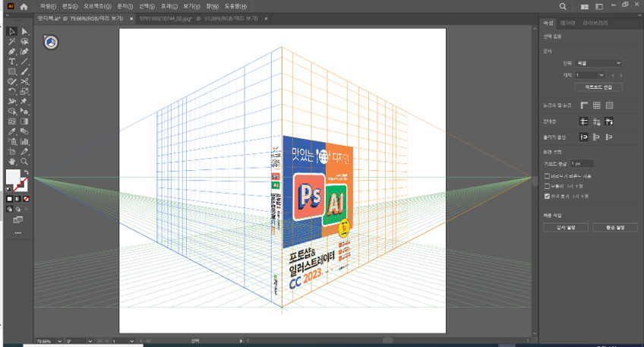This screenshot has width=644, height=347.
Task: Switch to the 레이어 panel tab
Action: [567, 23]
